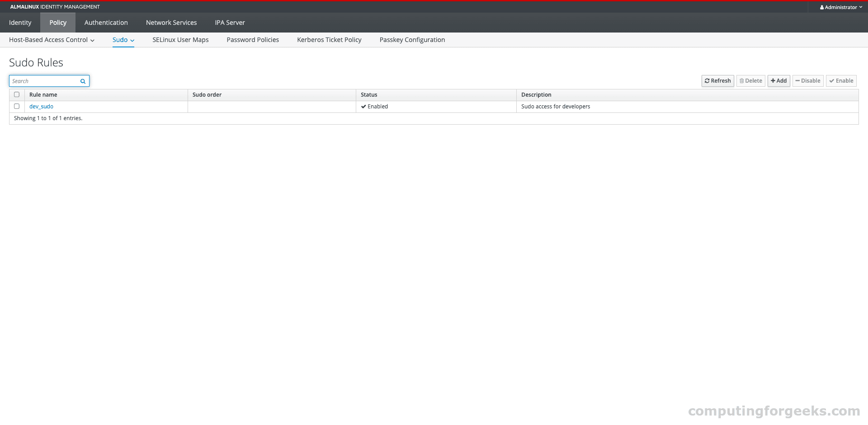This screenshot has height=425, width=868.
Task: Click the Refresh button
Action: coord(717,81)
